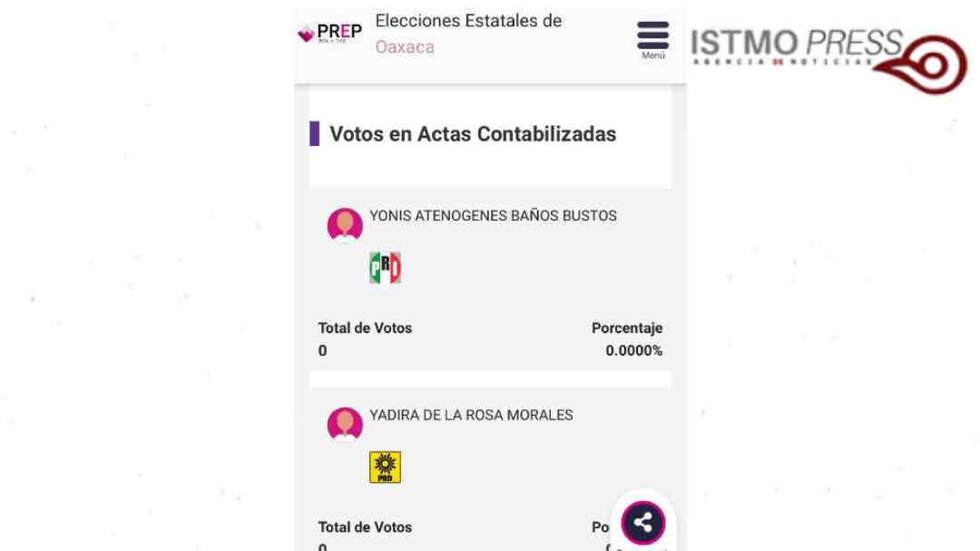Tap the round share button
Viewport: 980px width, 551px height.
[x=643, y=522]
